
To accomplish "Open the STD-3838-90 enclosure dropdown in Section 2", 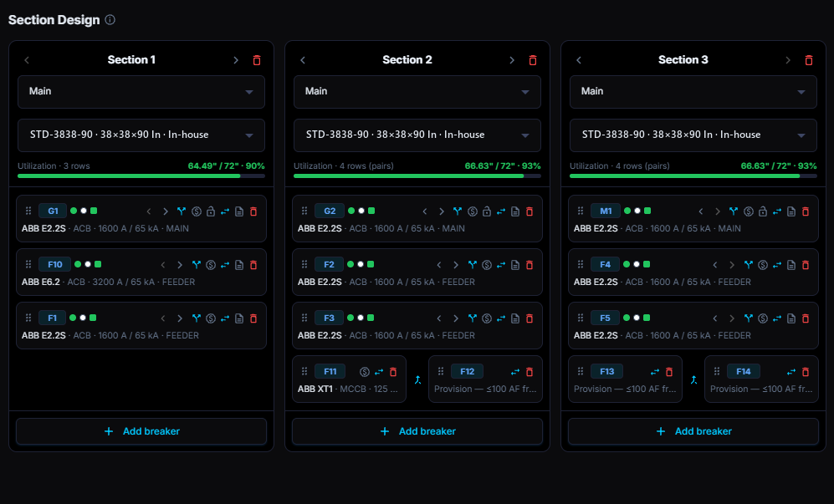I will tap(417, 135).
